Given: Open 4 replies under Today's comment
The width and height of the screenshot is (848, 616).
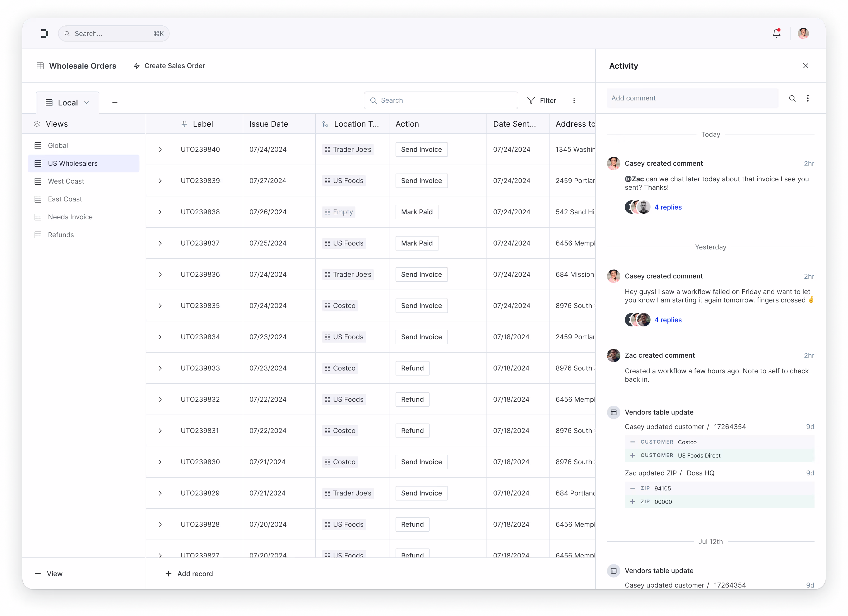Looking at the screenshot, I should pyautogui.click(x=668, y=207).
